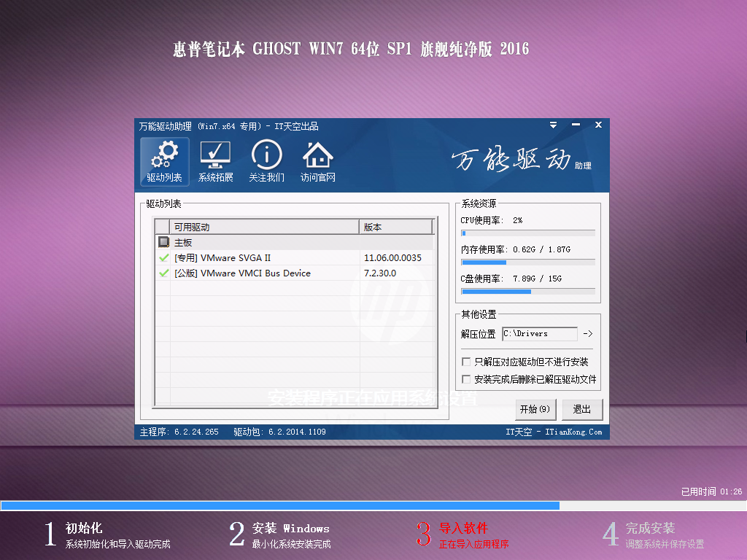747x560 pixels.
Task: Sort by the 版本 column header
Action: pyautogui.click(x=396, y=227)
